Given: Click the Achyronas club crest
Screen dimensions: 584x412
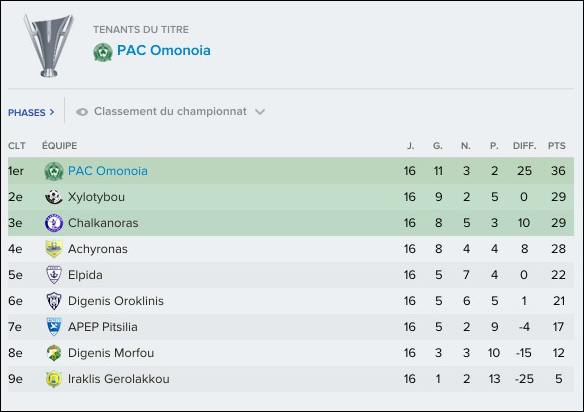Looking at the screenshot, I should click(x=54, y=249).
